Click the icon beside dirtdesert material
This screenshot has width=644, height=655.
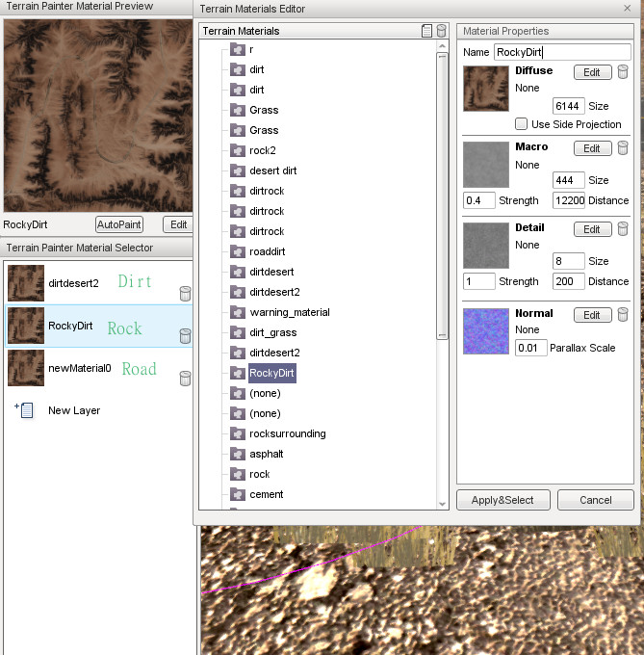click(238, 272)
